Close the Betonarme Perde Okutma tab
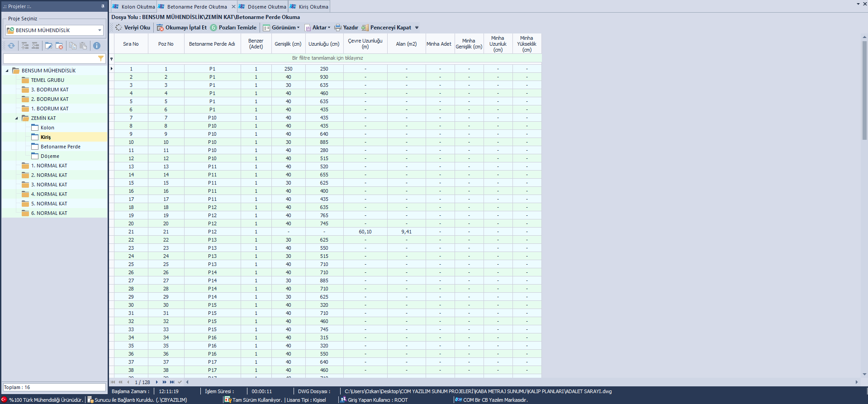Screen dimensions: 868x404 [x=233, y=7]
